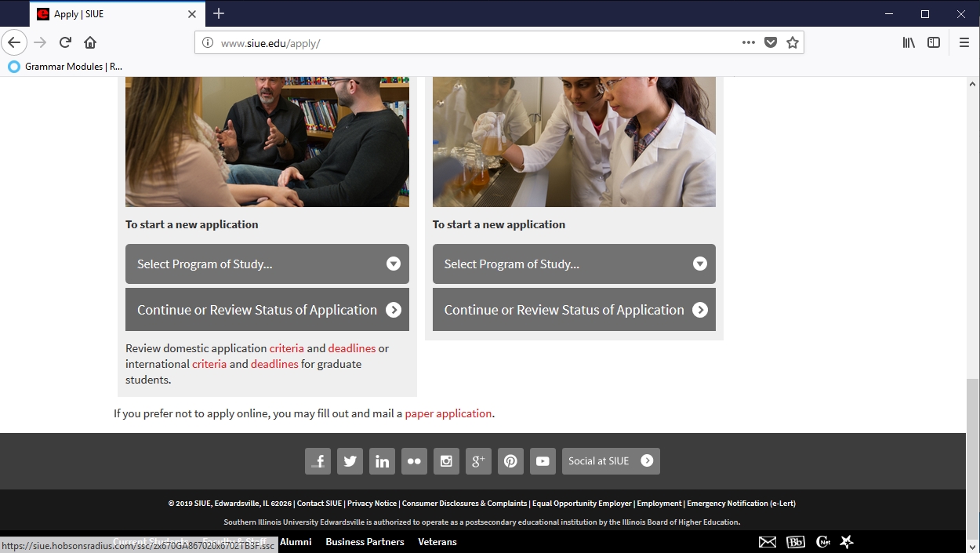This screenshot has width=980, height=553.
Task: Bookmark this page with star icon
Action: pos(793,43)
